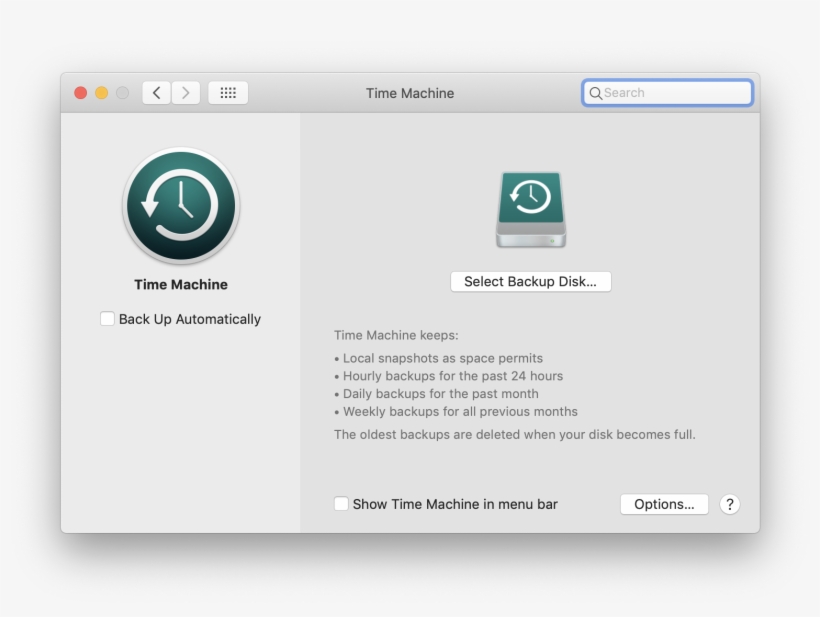Click the Select Backup Disk button
820x617 pixels.
[530, 281]
